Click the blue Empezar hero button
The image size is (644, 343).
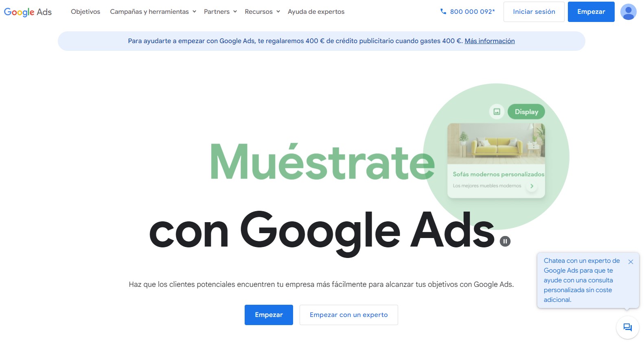[x=269, y=315]
